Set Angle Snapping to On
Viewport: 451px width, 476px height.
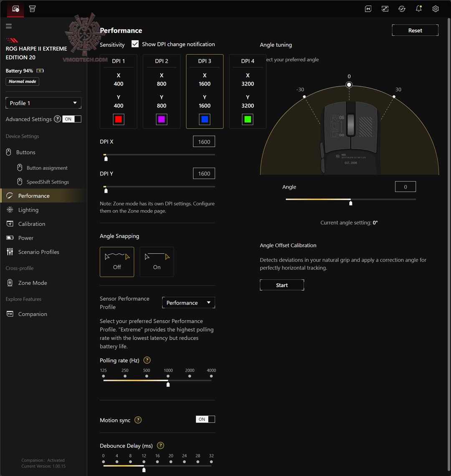(157, 262)
